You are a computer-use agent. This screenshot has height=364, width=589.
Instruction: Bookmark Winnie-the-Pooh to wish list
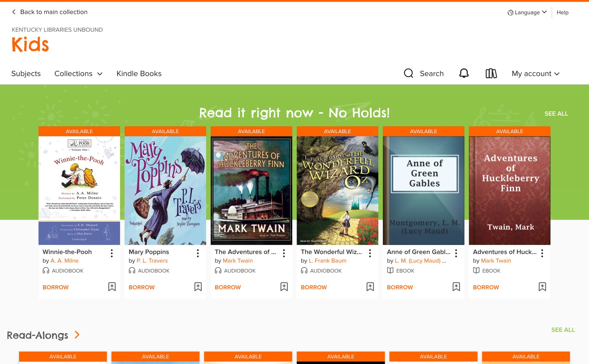coord(112,287)
